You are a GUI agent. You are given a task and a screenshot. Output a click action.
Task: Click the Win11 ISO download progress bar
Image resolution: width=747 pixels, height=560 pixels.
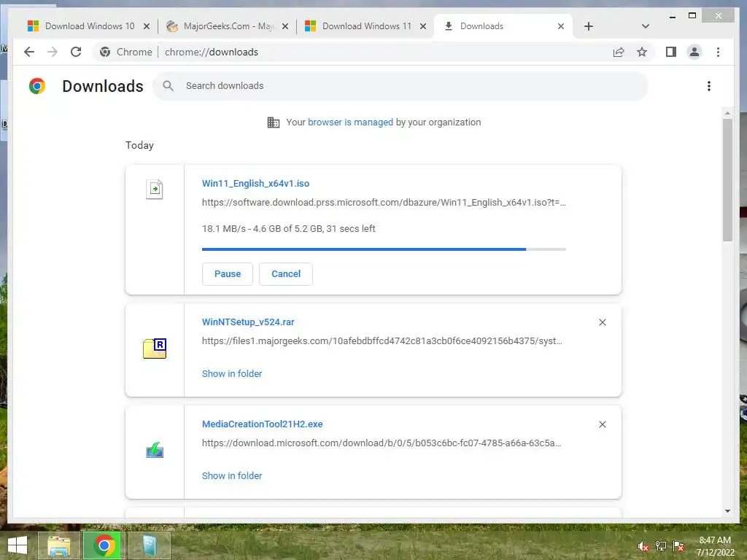coord(384,249)
